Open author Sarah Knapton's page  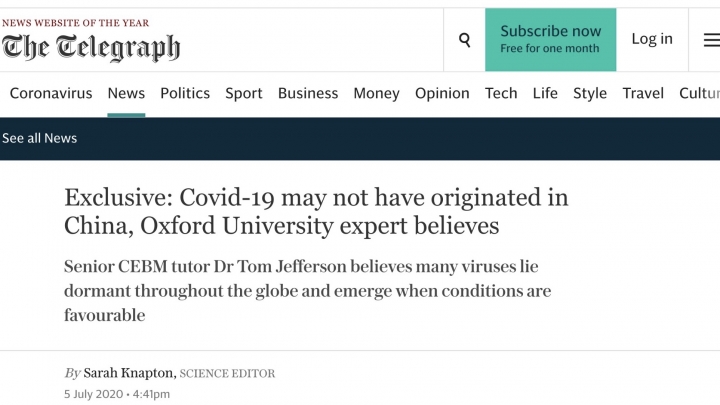tap(130, 373)
